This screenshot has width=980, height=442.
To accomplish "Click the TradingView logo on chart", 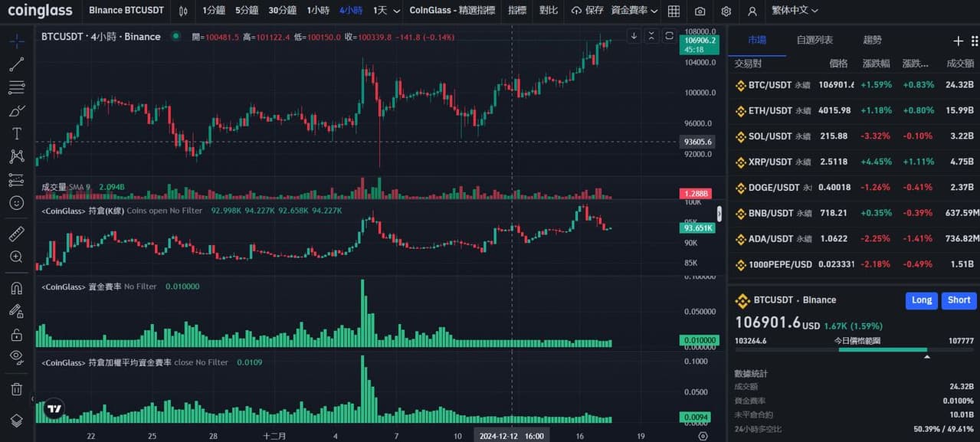I will (x=54, y=408).
